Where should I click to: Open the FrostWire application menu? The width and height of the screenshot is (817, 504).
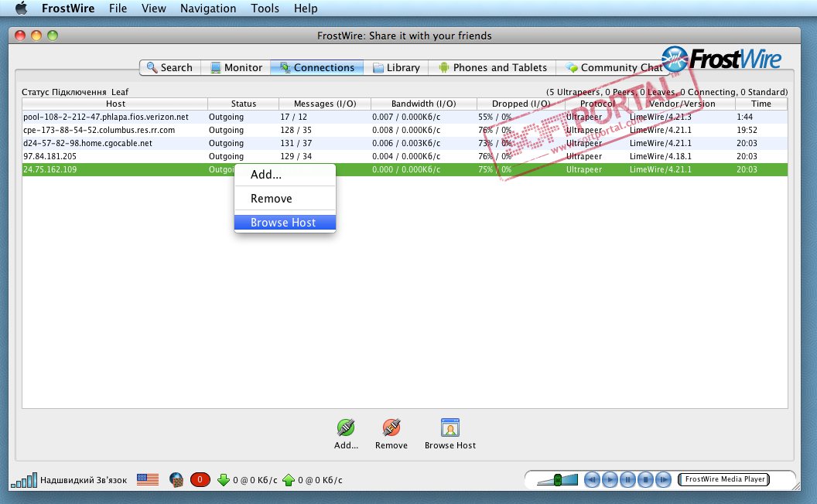pos(68,9)
